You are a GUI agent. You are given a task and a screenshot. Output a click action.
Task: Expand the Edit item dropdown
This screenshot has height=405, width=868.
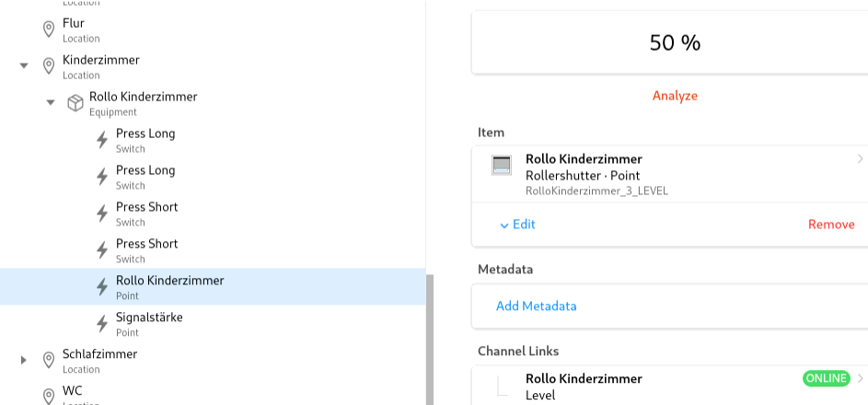coord(517,225)
